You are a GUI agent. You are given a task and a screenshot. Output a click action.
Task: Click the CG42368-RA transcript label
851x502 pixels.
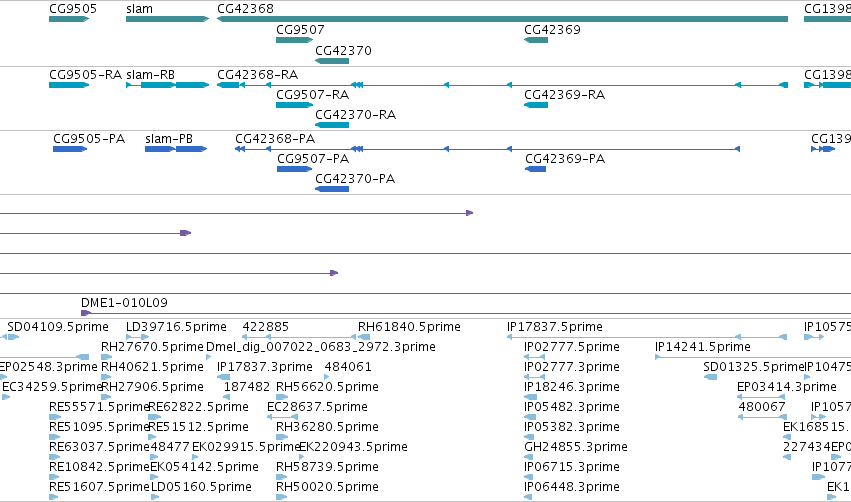coord(257,75)
